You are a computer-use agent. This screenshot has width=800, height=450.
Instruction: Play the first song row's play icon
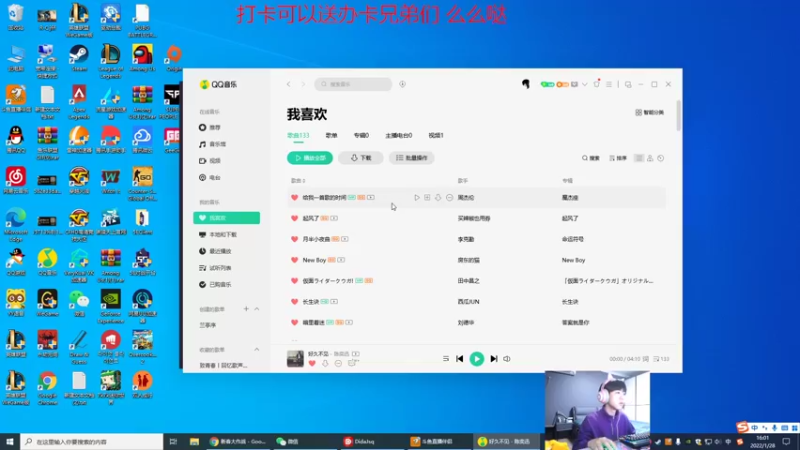click(x=417, y=197)
